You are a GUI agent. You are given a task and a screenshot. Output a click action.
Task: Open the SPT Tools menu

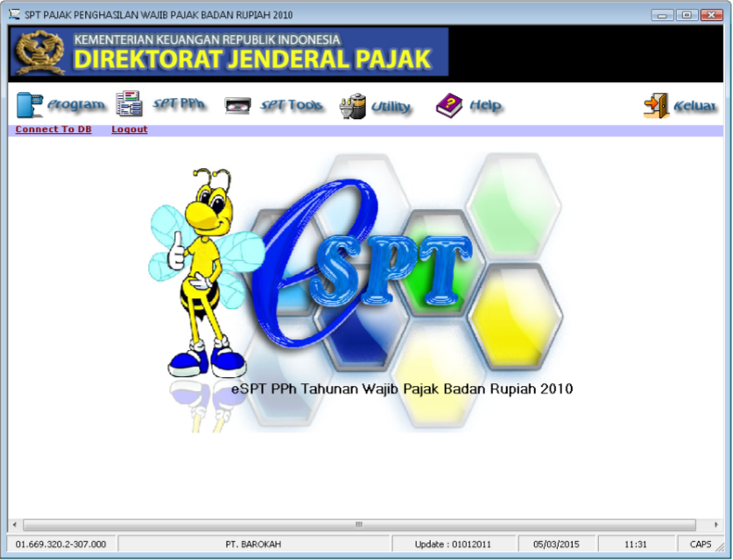(292, 106)
